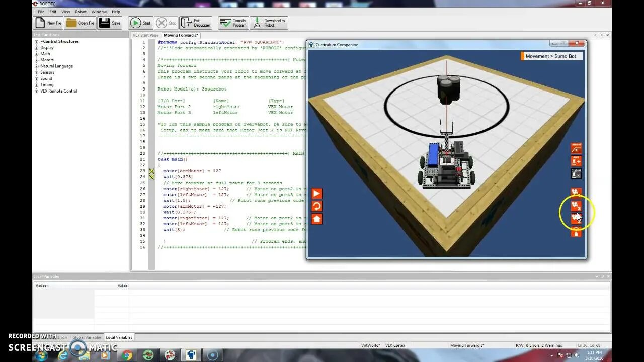Click the Open File toolbar button

click(x=80, y=23)
